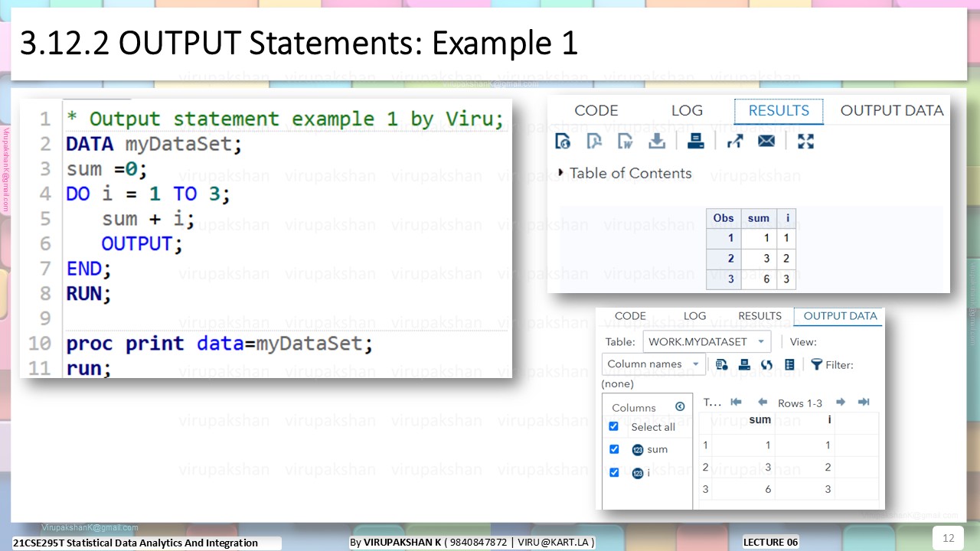
Task: Select OUTPUT DATA tab in lower panel
Action: [840, 316]
